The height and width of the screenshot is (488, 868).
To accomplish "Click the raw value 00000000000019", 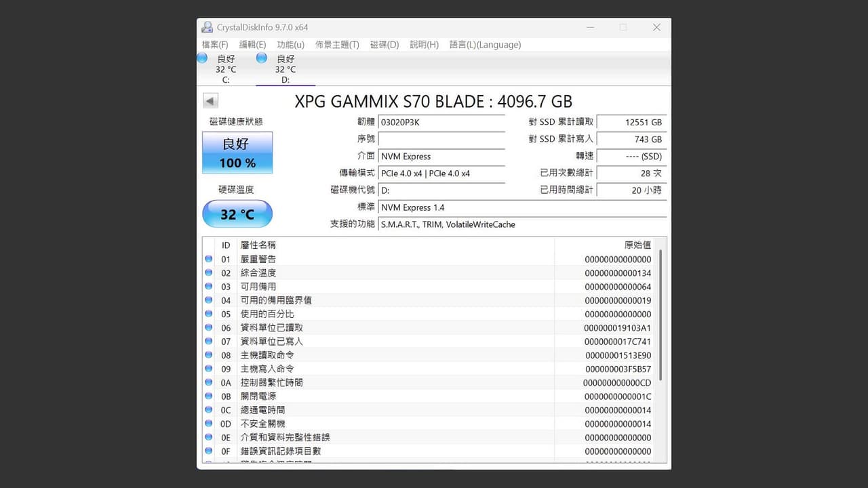I will 618,300.
